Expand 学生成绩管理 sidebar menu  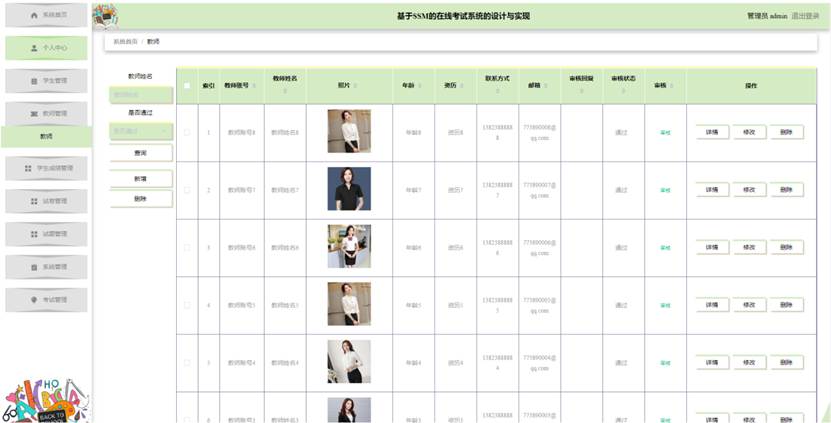46,169
